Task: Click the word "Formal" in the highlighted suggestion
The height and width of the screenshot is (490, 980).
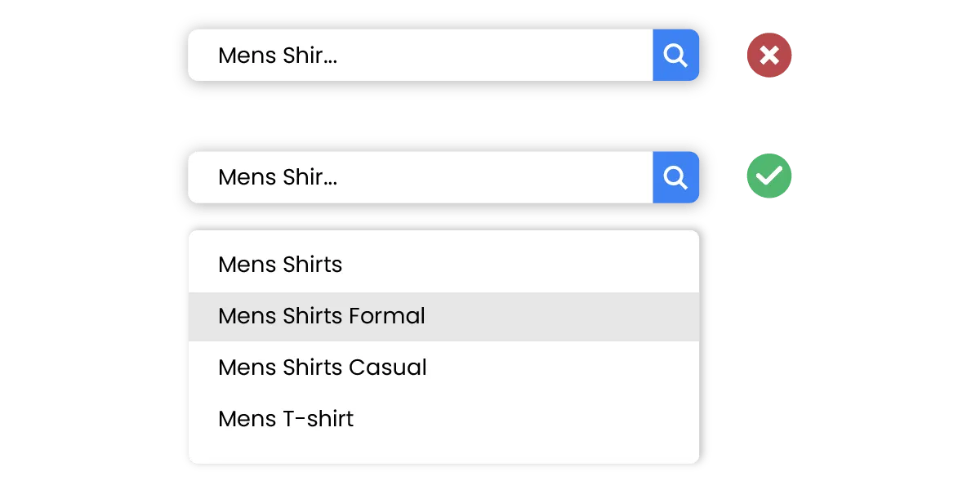Action: [x=387, y=316]
